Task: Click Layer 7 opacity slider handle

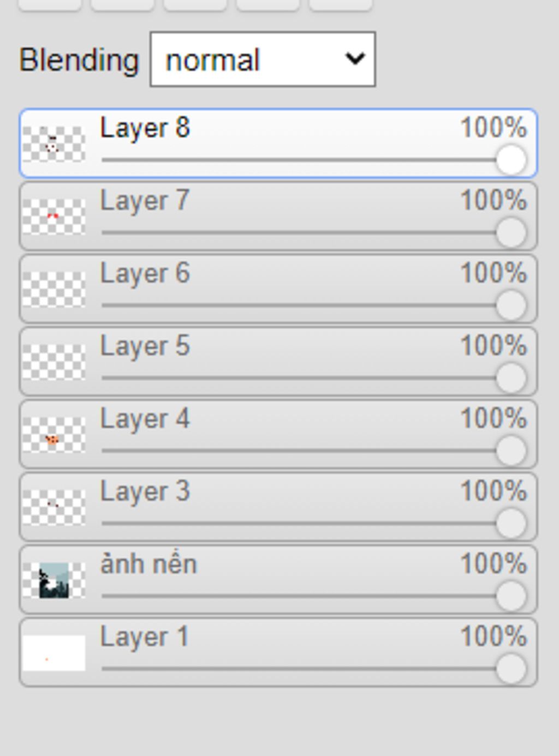Action: [511, 233]
